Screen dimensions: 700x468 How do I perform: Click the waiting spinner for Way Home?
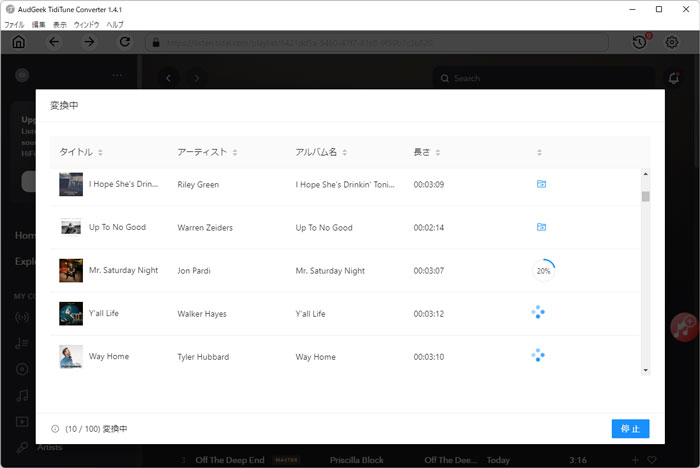click(538, 355)
